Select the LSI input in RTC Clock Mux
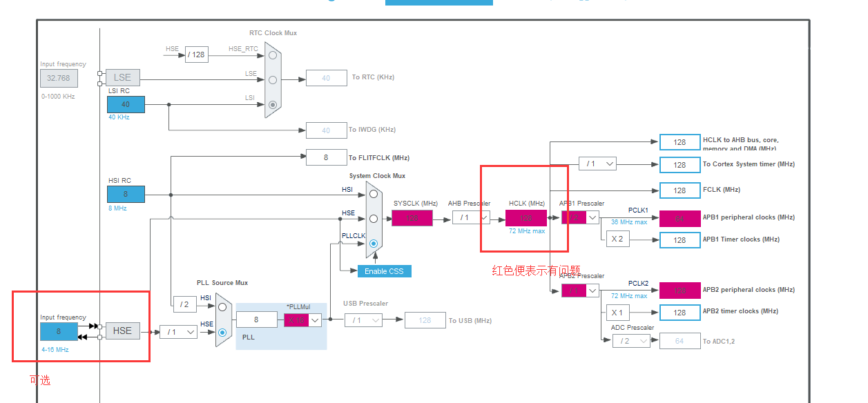 tap(273, 104)
